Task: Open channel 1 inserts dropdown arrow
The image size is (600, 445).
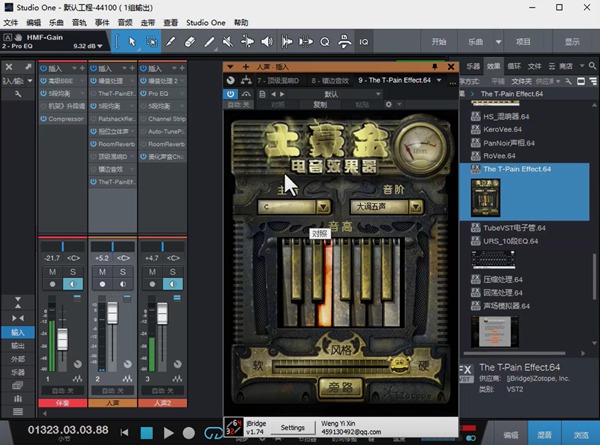Action: [74, 68]
